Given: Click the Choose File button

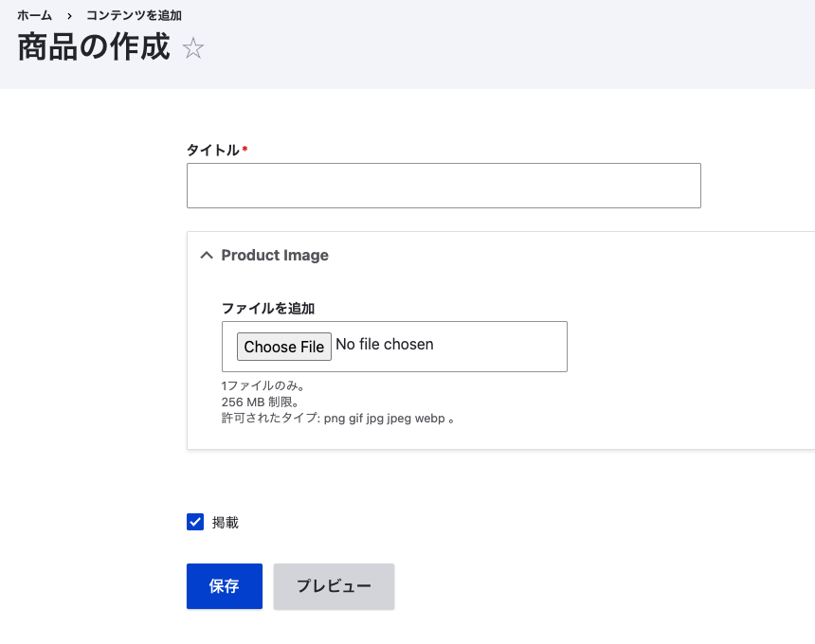Looking at the screenshot, I should (x=283, y=347).
